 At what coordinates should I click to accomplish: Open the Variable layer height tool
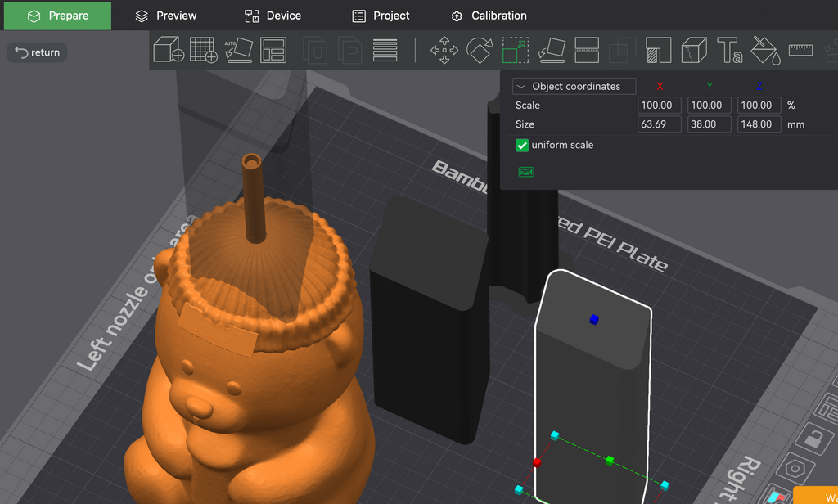point(385,50)
